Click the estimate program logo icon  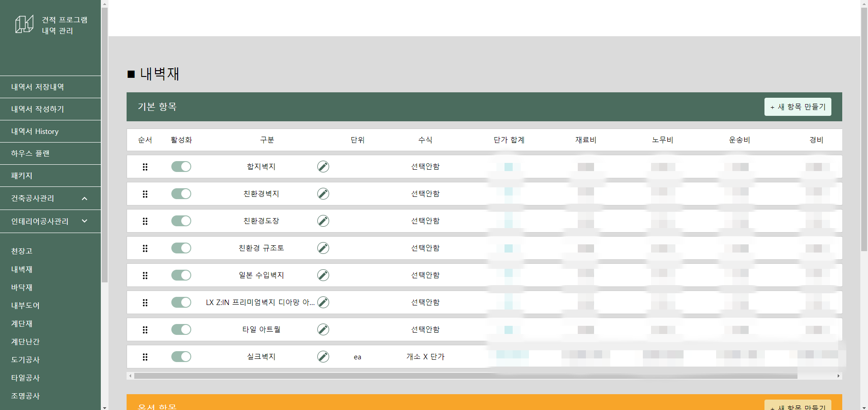point(24,24)
